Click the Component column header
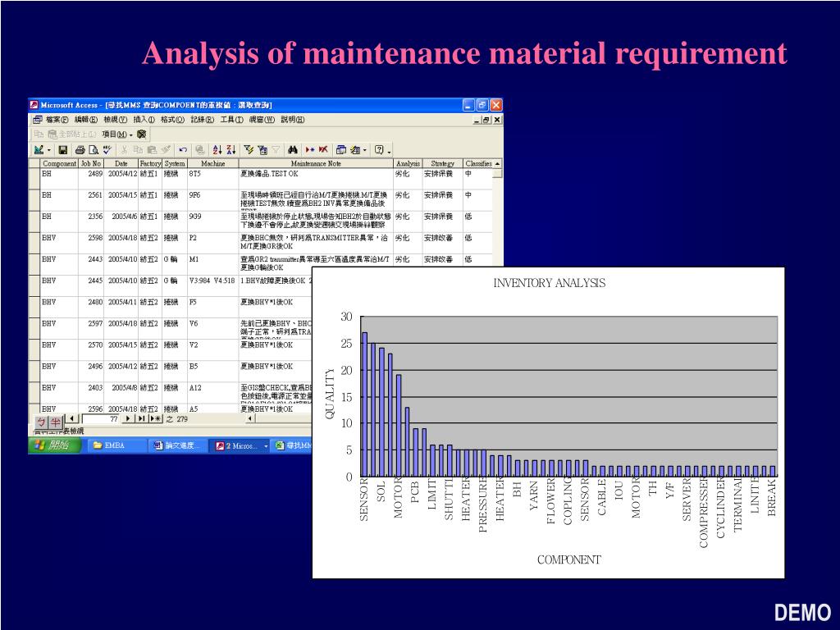This screenshot has height=630, width=840. (59, 163)
